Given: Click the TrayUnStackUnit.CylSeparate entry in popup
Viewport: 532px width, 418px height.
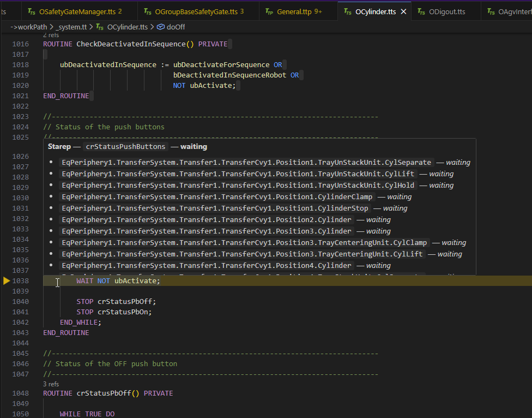Looking at the screenshot, I should (246, 162).
